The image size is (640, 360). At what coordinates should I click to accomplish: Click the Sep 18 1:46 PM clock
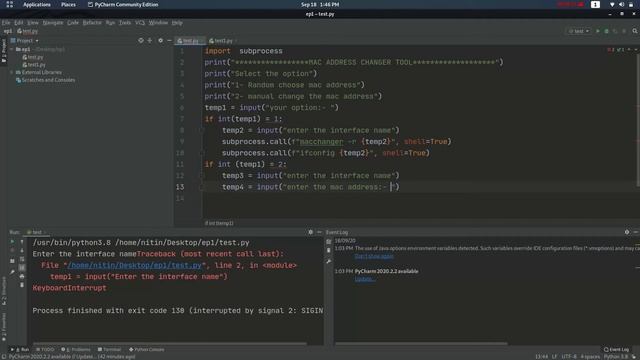pyautogui.click(x=320, y=4)
